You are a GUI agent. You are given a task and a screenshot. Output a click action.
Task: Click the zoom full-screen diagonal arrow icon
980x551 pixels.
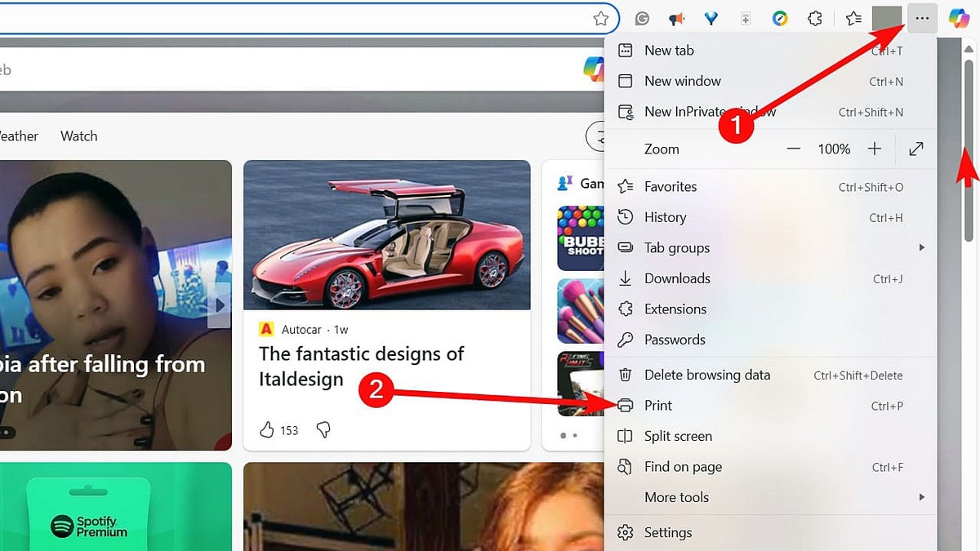(915, 149)
